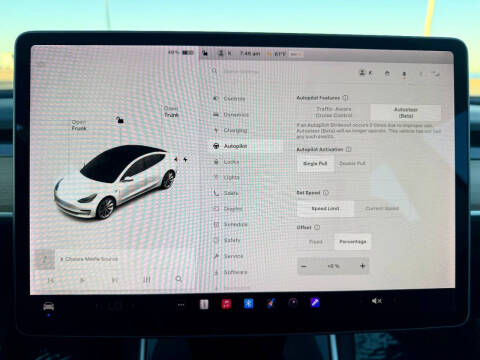Open driver profile in status bar
This screenshot has height=360, width=480.
coord(224,53)
